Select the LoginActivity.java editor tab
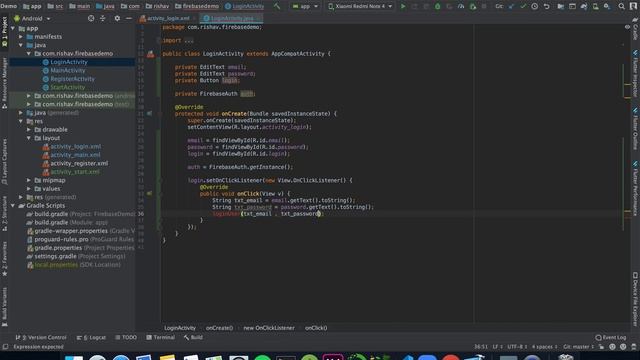Image resolution: width=640 pixels, height=360 pixels. (231, 18)
